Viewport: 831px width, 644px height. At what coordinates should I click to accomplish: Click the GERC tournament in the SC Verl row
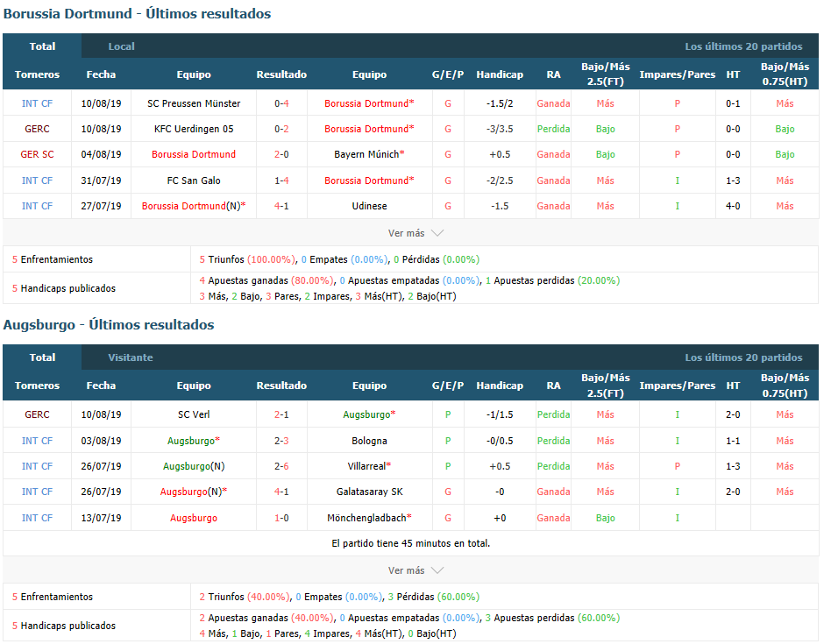tap(37, 414)
